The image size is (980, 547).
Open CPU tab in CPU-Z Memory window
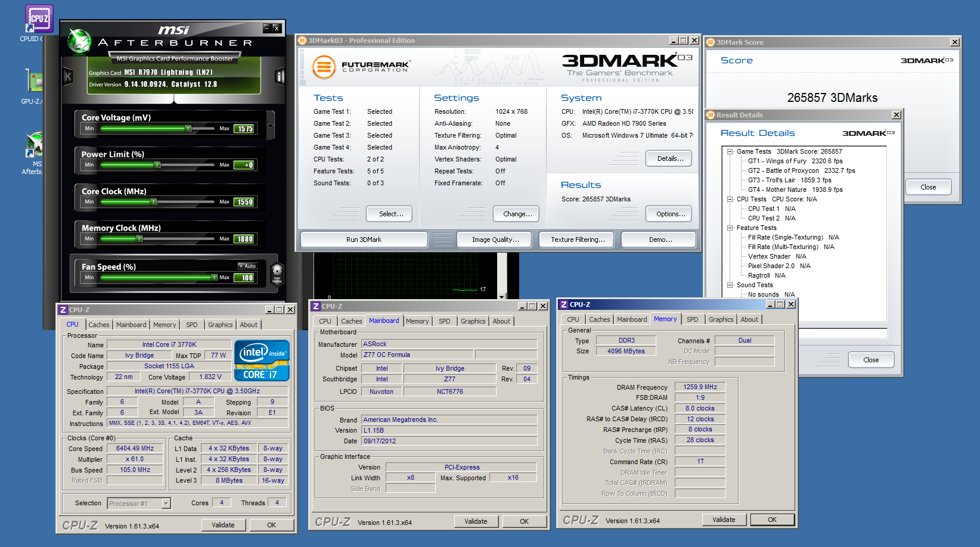coord(573,319)
